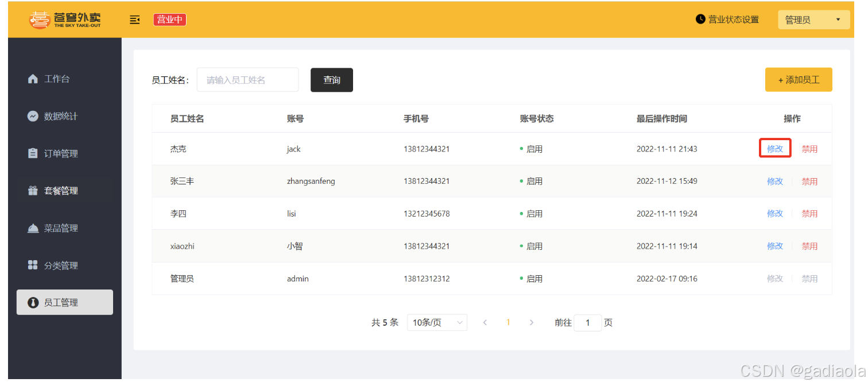Screen dimensions: 868x386
Task: Click the clipboard icon beside 订单管理
Action: tap(33, 153)
